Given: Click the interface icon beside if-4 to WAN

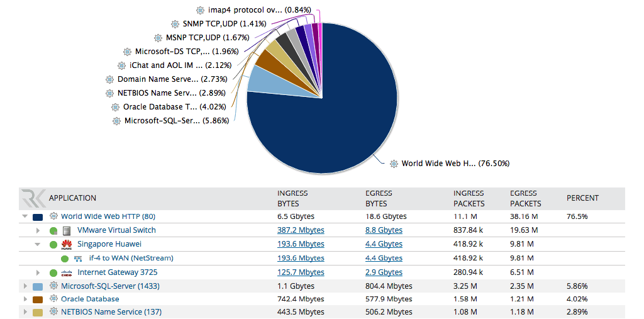Looking at the screenshot, I should tap(78, 259).
